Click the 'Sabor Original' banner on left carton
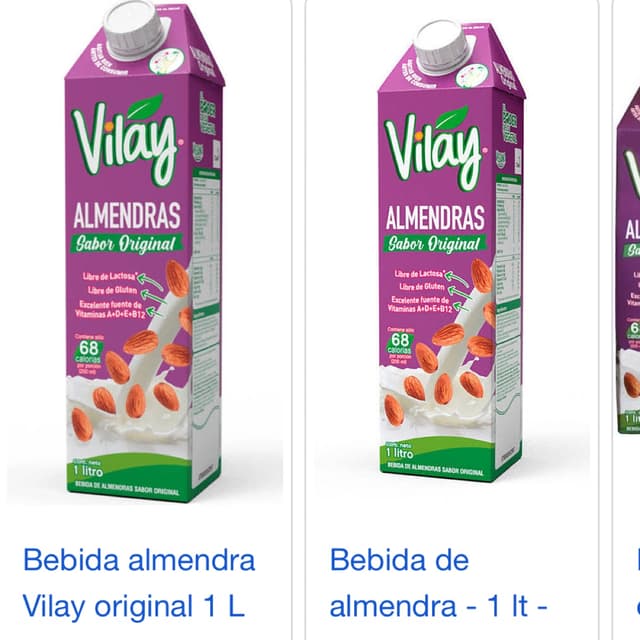 (126, 244)
